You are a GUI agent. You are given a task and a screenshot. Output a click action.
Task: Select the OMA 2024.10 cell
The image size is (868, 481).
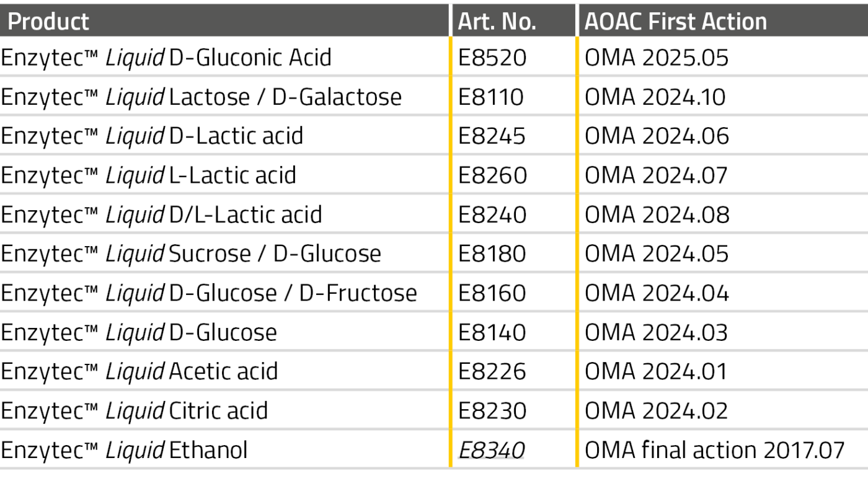655,97
